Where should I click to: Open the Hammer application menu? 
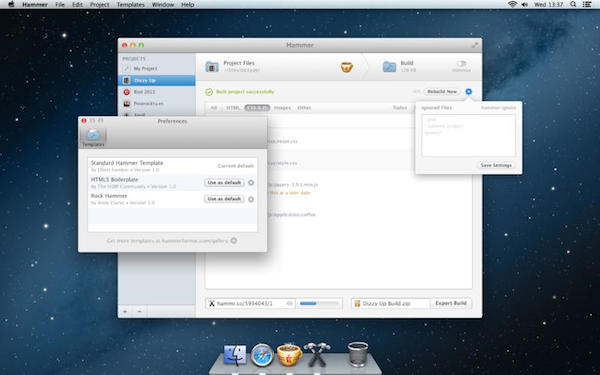(35, 5)
